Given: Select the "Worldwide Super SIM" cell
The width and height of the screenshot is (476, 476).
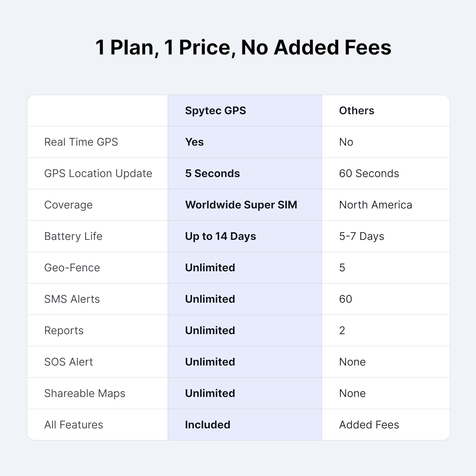Looking at the screenshot, I should pyautogui.click(x=241, y=205).
